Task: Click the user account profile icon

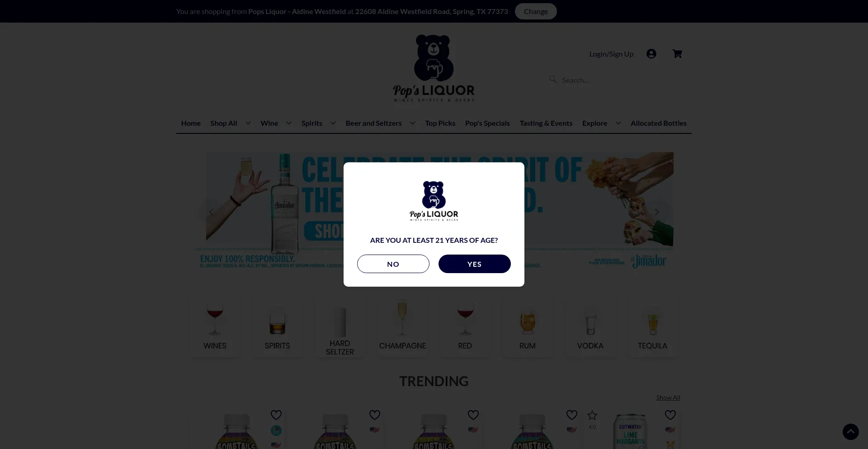Action: click(x=651, y=54)
